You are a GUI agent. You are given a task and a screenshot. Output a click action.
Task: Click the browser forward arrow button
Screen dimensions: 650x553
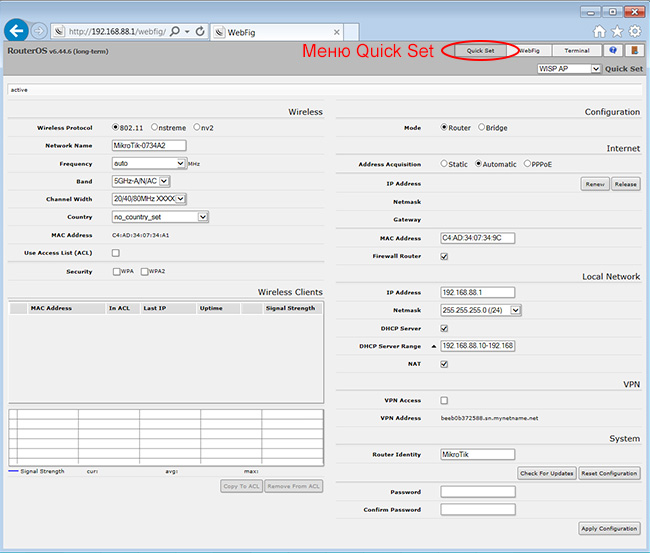tap(38, 31)
